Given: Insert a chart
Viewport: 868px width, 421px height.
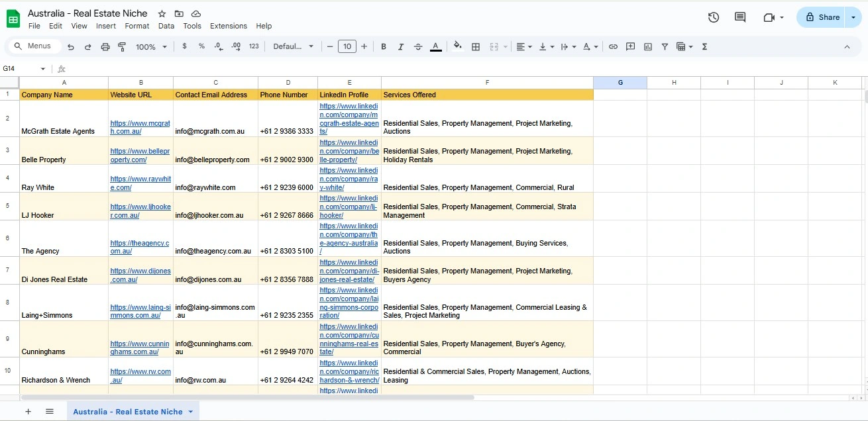Looking at the screenshot, I should (647, 46).
